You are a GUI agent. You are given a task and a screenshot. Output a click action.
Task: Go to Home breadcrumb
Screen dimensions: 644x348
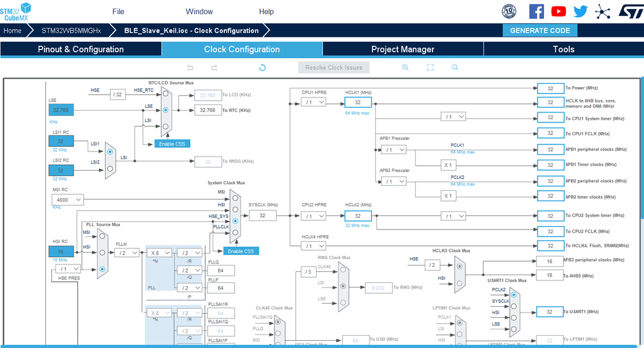point(12,30)
